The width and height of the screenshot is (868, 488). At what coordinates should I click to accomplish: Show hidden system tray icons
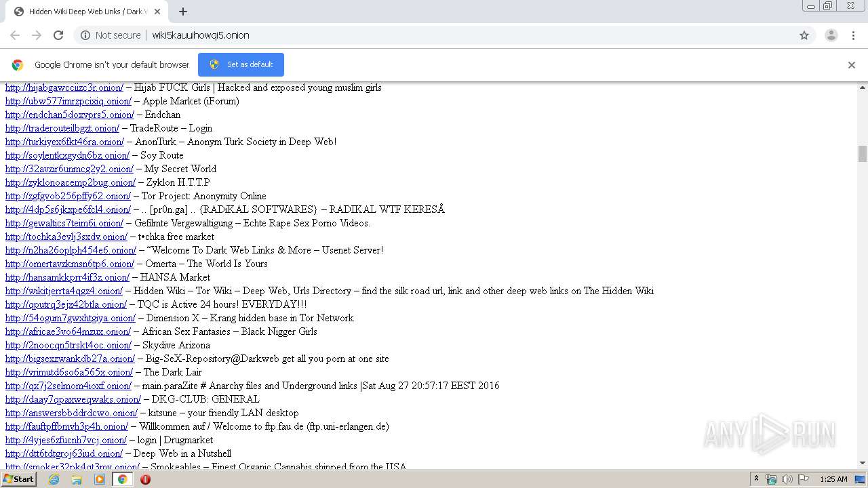756,479
